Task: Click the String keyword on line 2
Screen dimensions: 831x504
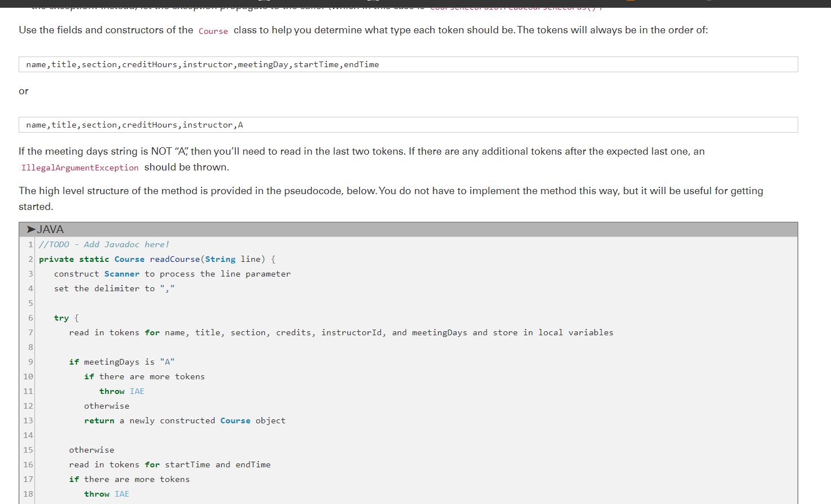Action: point(220,259)
